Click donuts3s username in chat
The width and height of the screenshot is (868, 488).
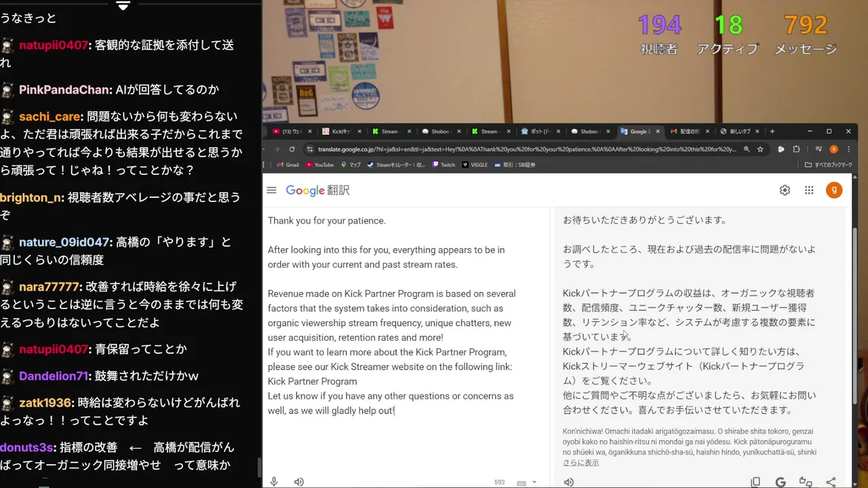point(27,447)
